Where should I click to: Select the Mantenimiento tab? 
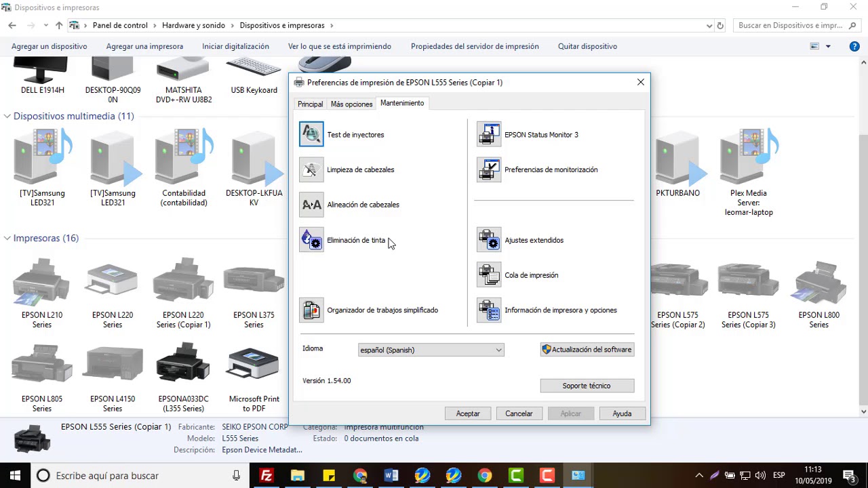click(x=402, y=103)
